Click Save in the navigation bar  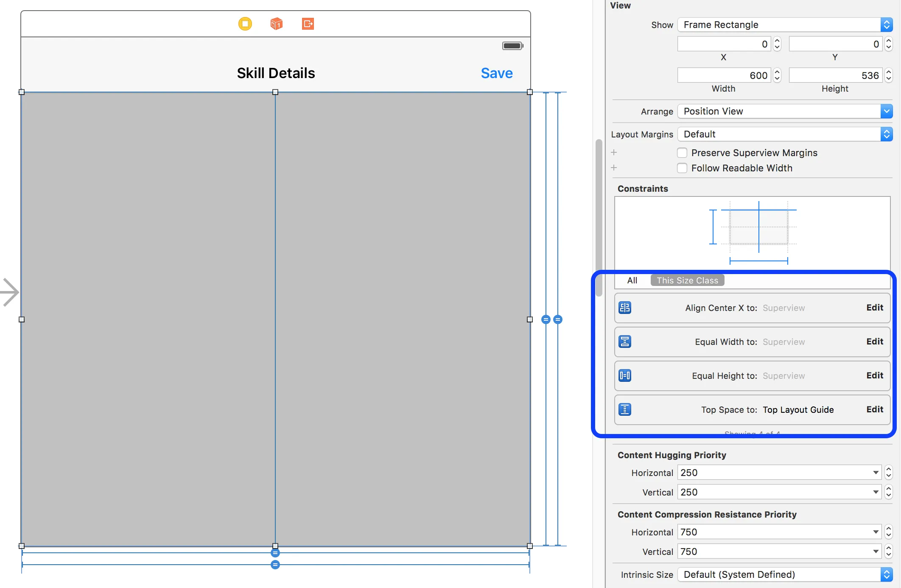point(496,73)
